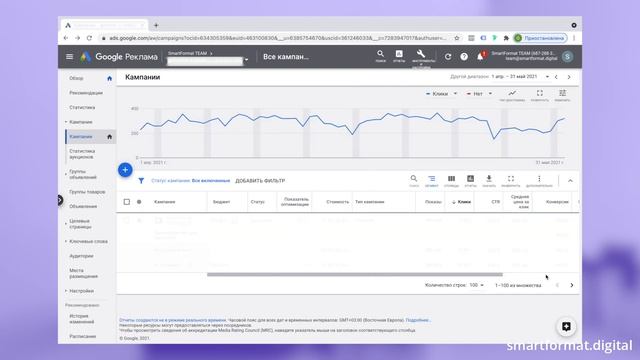The image size is (640, 360).
Task: Open the date range dropdown arrow
Action: click(x=547, y=77)
